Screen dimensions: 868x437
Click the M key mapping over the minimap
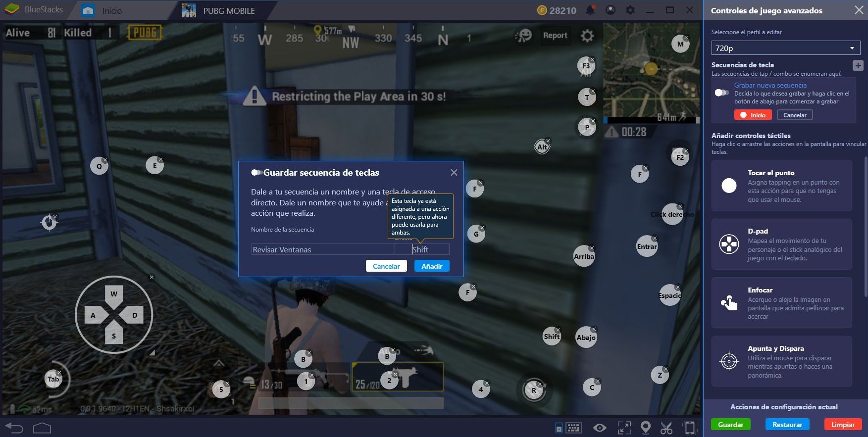680,44
